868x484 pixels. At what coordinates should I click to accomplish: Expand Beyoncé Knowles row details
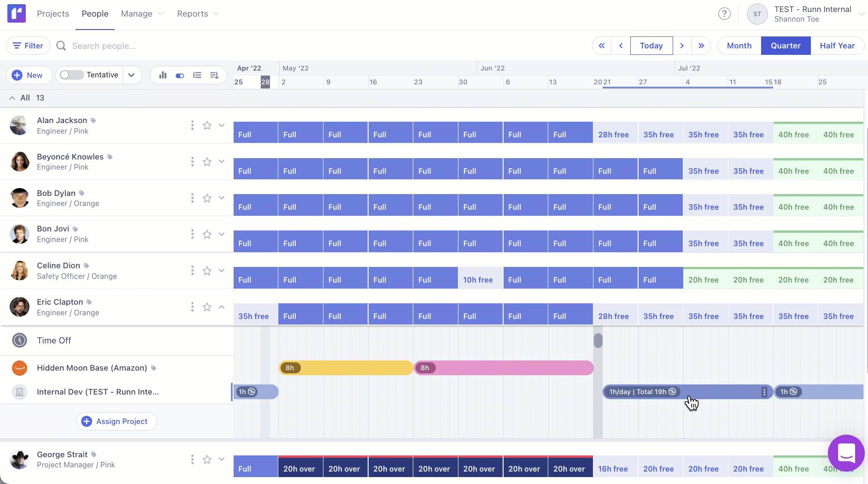[222, 162]
